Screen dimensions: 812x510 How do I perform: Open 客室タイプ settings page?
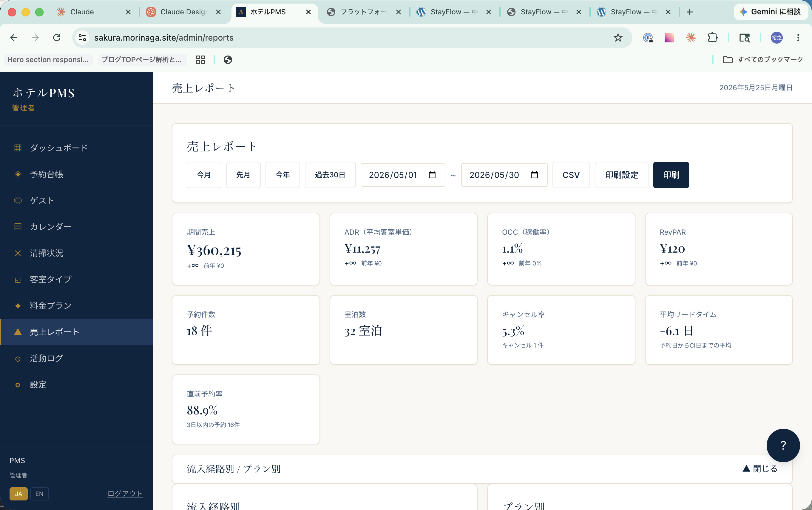pyautogui.click(x=76, y=279)
